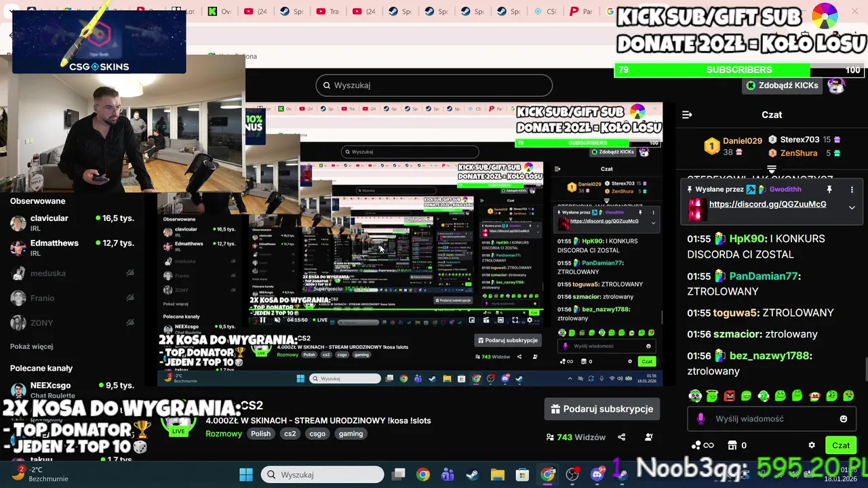The height and width of the screenshot is (488, 868).
Task: Select the heart-eyes green emote at row end
Action: click(x=848, y=396)
